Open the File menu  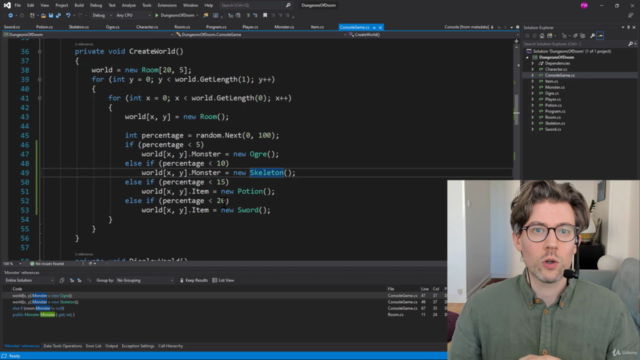coord(18,5)
